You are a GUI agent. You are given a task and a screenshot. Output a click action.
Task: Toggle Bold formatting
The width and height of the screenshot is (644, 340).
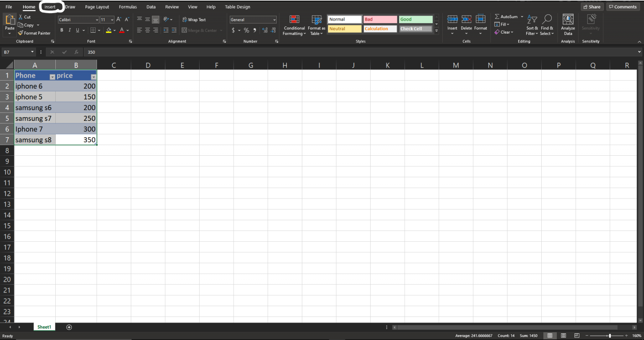62,30
